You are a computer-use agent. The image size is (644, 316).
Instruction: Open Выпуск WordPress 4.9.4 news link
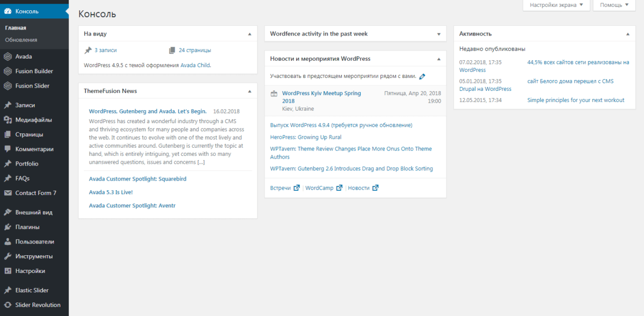[x=341, y=125]
